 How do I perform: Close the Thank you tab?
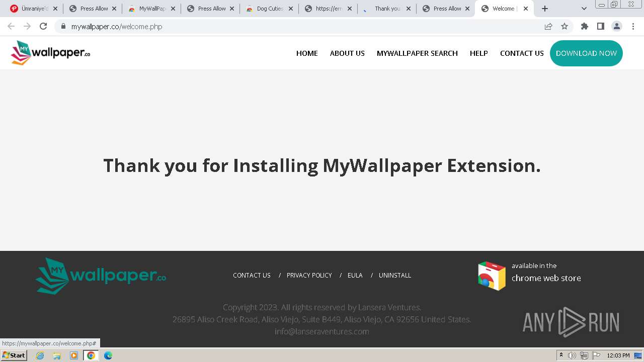pyautogui.click(x=409, y=9)
